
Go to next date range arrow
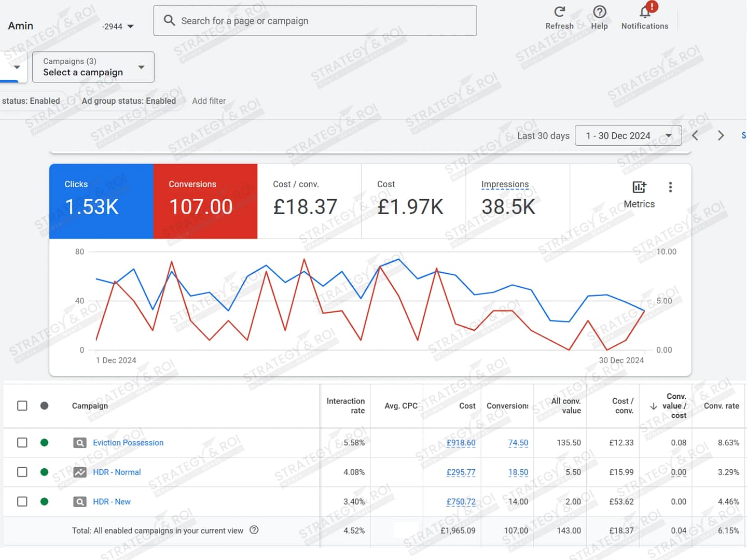click(721, 136)
